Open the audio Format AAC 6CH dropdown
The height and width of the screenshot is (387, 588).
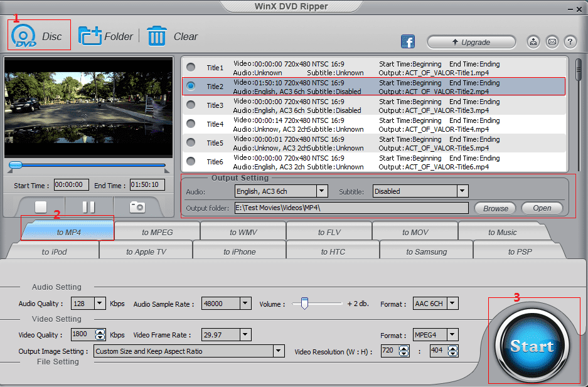coord(452,303)
